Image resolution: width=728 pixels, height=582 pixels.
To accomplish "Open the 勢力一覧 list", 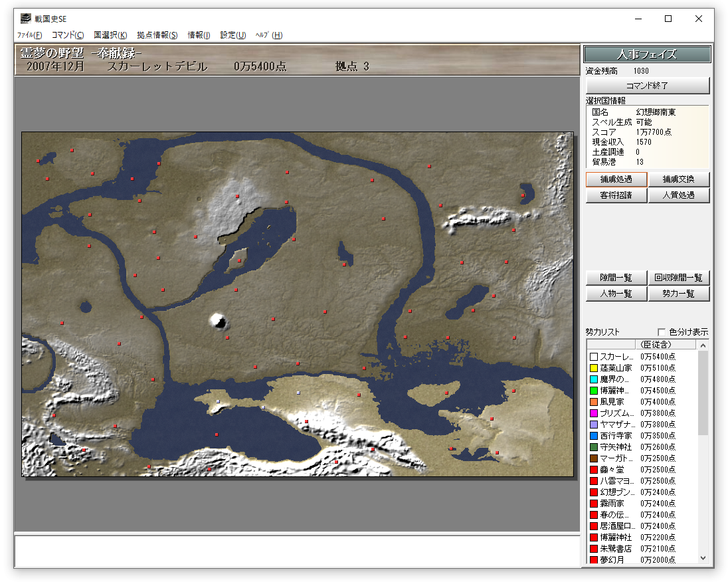I will pos(678,294).
